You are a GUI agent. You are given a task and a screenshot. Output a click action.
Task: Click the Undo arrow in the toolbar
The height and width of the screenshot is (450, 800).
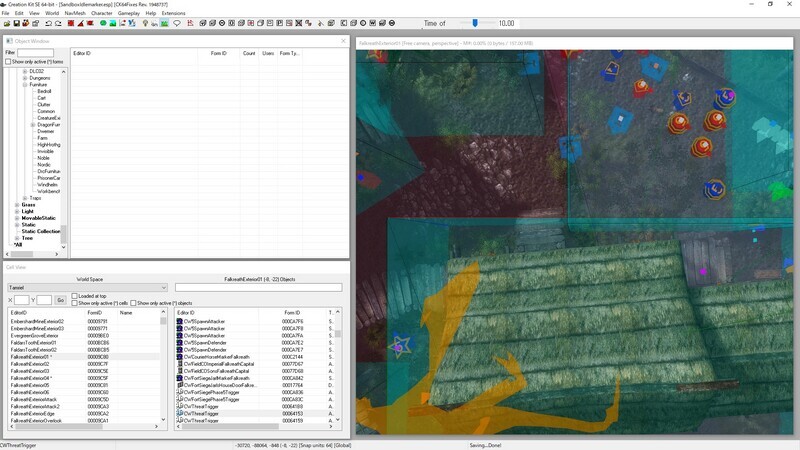48,23
